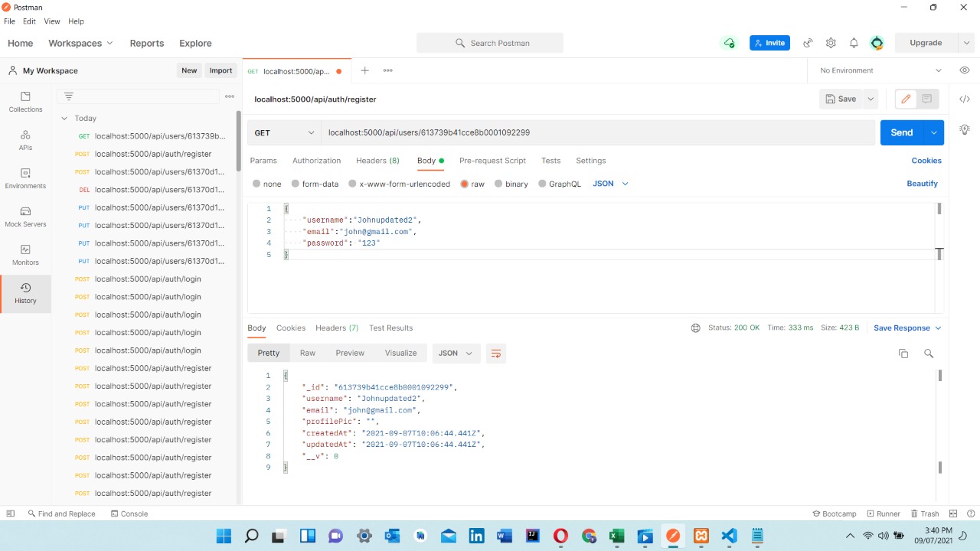Viewport: 980px width, 551px height.
Task: Collapse the Today history group
Action: point(64,119)
